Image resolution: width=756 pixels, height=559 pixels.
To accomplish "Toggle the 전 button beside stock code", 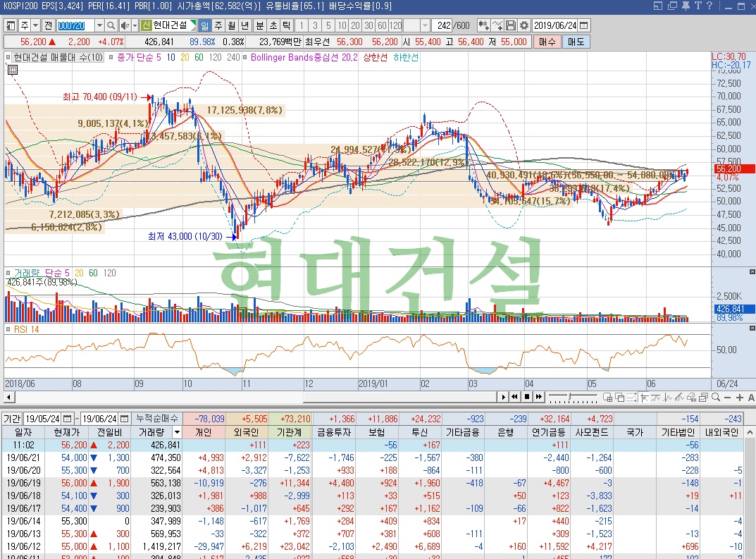I will click(48, 25).
